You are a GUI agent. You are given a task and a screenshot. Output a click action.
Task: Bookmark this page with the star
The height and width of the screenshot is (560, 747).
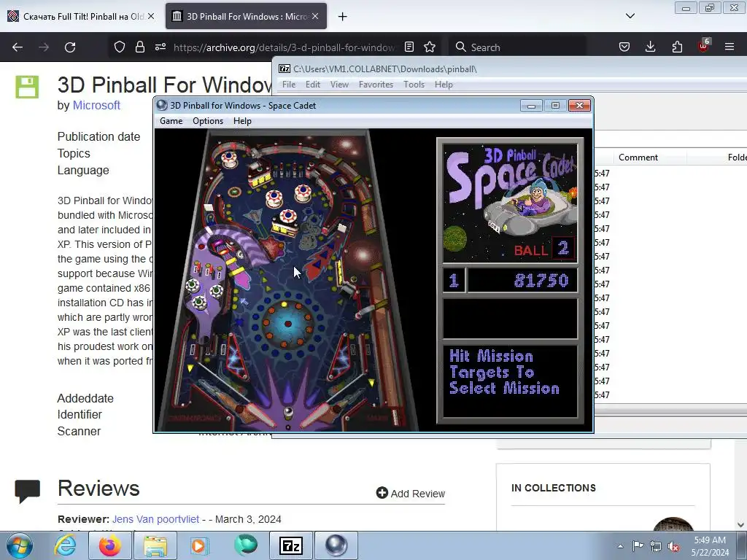click(x=430, y=47)
